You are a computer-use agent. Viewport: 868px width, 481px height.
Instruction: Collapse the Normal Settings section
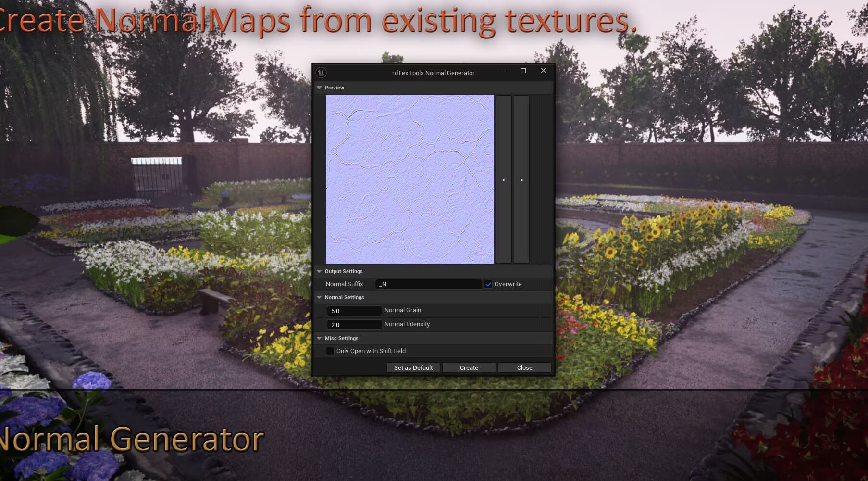pyautogui.click(x=319, y=297)
